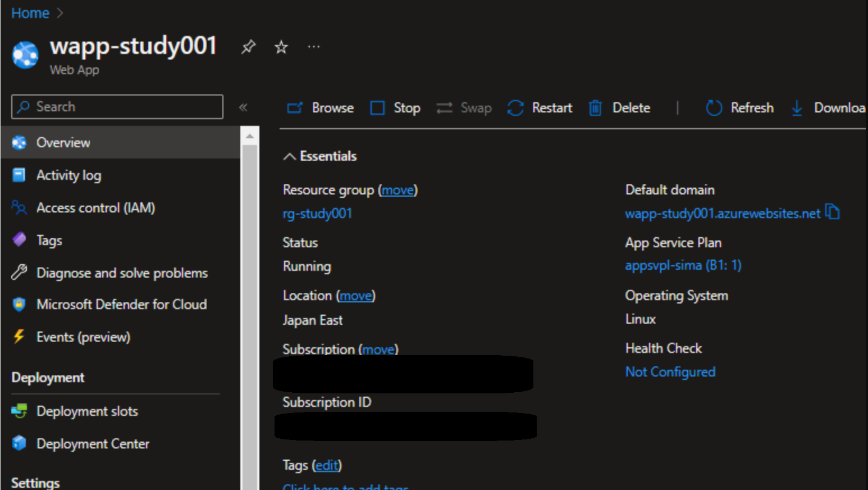Click the purple Tags icon

click(x=19, y=240)
